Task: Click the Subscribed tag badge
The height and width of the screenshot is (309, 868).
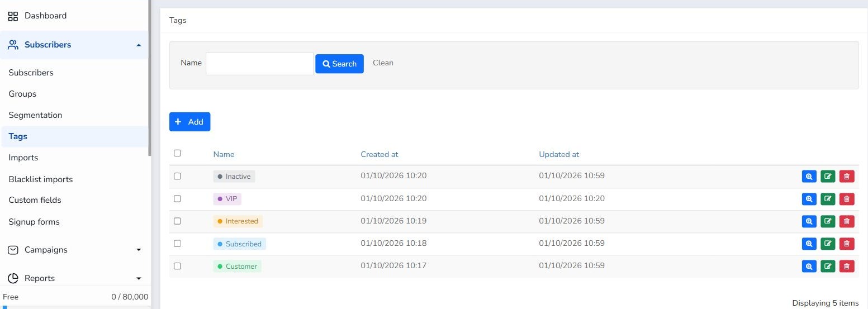Action: tap(239, 244)
